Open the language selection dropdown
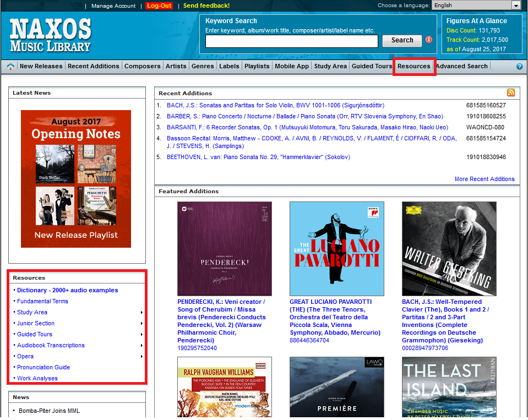The image size is (528, 420). click(476, 5)
